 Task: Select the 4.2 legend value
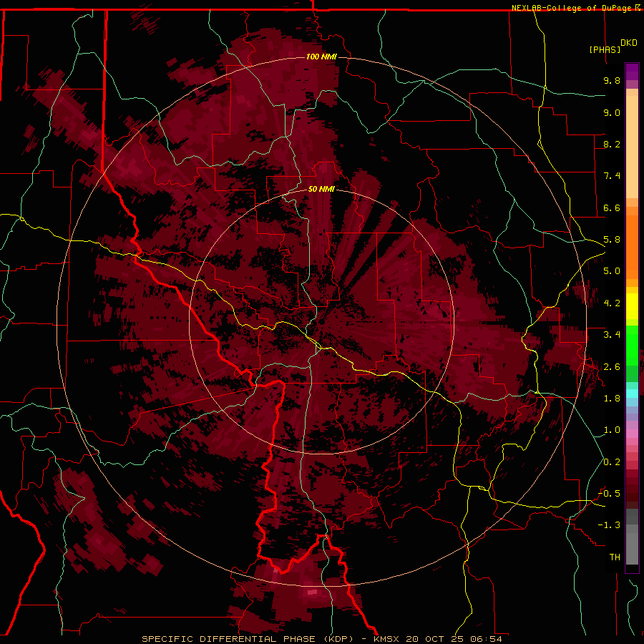(x=612, y=303)
